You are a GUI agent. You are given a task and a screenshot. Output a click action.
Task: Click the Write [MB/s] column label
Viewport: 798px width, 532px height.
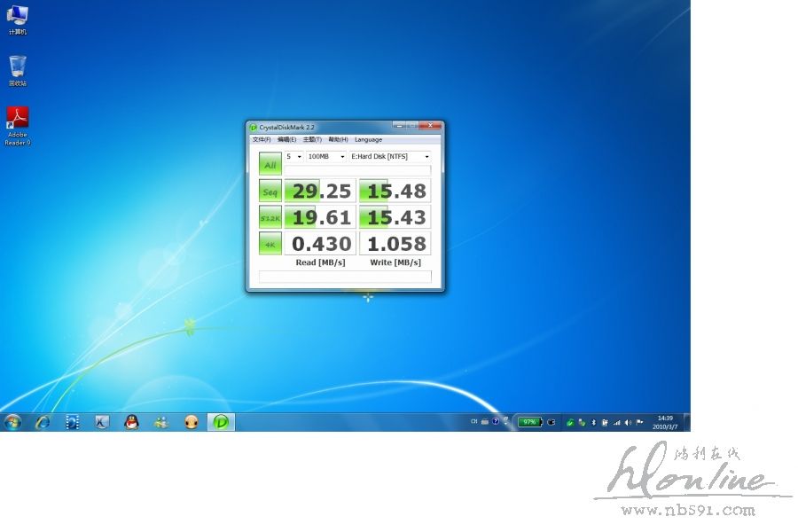(x=395, y=262)
